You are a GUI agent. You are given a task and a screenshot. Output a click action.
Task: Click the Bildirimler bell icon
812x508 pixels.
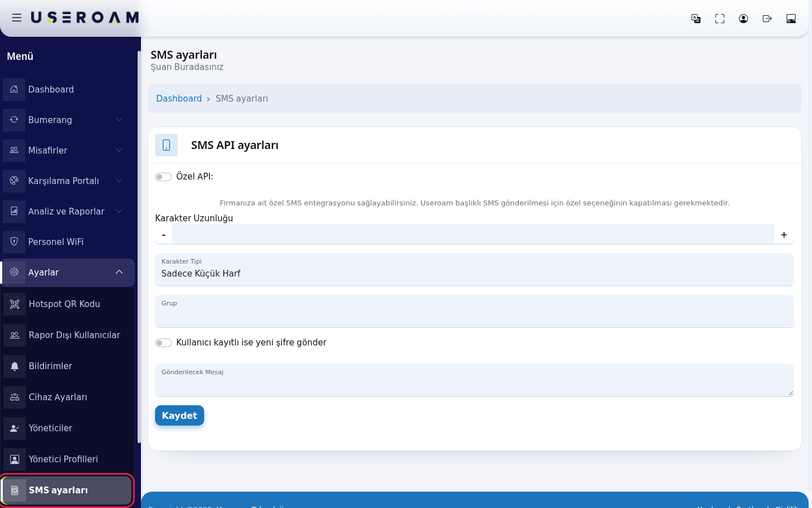pyautogui.click(x=15, y=366)
